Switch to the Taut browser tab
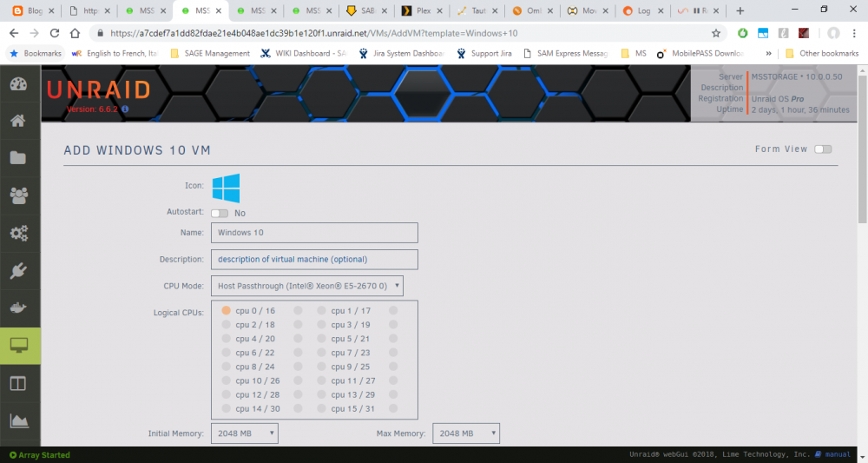Screen dimensions: 868x463 pos(477,10)
